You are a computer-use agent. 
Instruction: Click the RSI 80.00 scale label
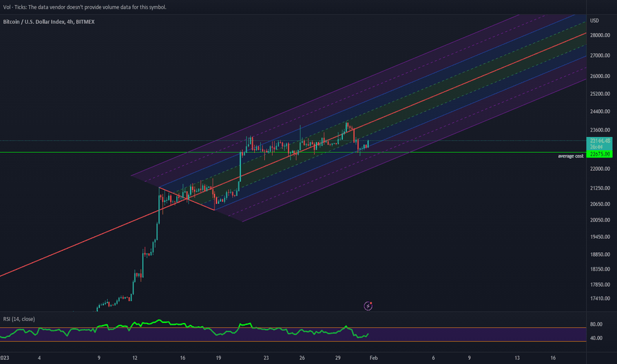596,324
